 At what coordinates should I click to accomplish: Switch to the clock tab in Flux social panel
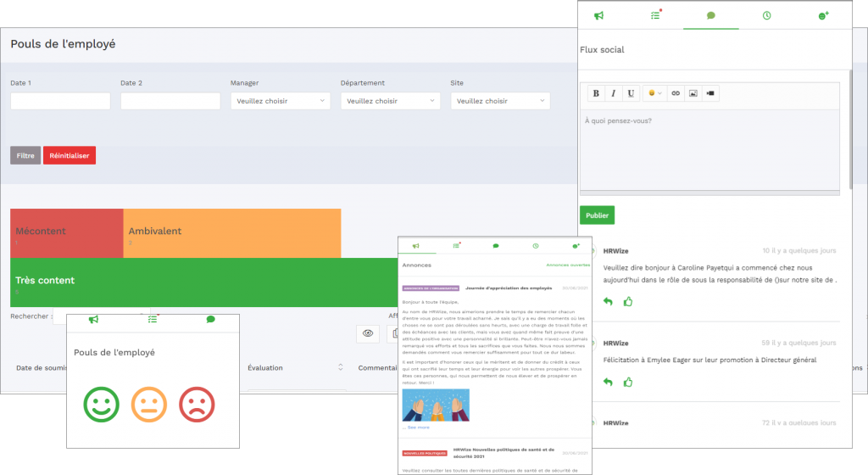pos(767,16)
